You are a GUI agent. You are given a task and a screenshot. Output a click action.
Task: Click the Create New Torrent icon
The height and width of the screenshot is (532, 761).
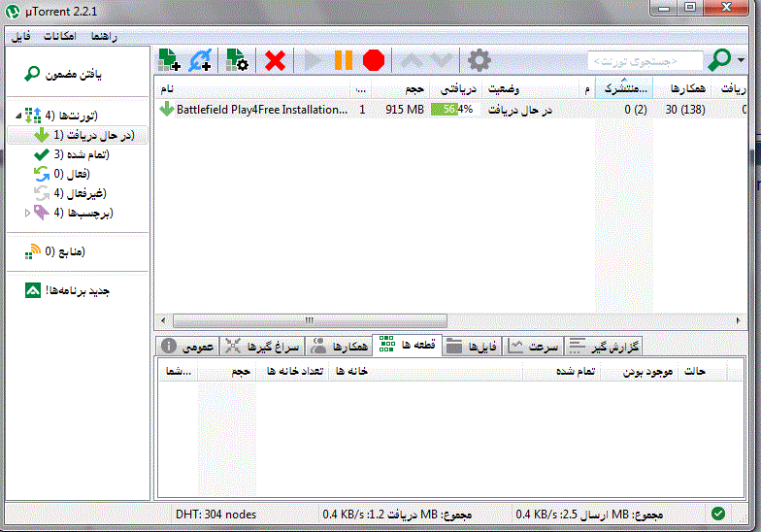click(237, 60)
